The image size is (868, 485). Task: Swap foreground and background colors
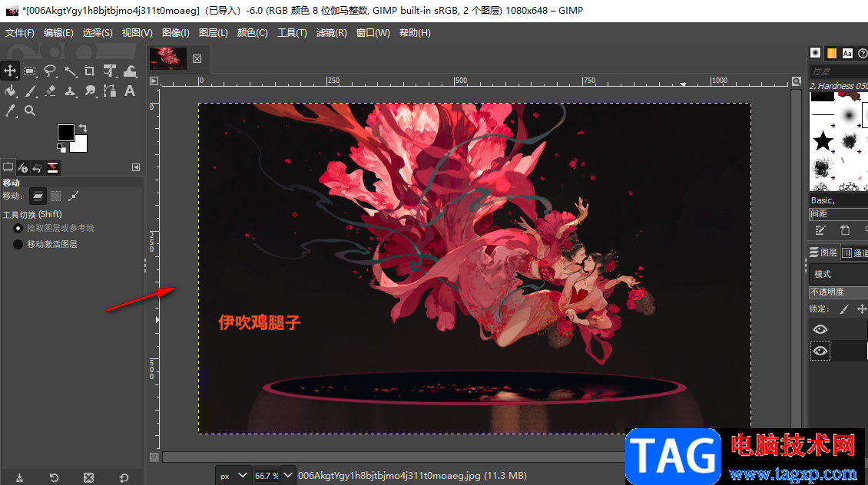[82, 128]
